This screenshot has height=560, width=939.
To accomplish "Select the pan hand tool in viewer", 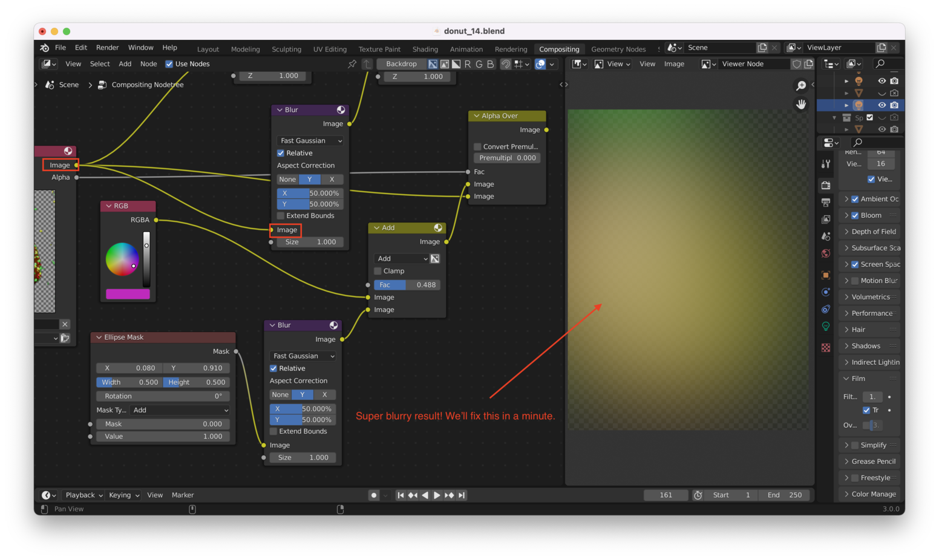I will [x=800, y=105].
